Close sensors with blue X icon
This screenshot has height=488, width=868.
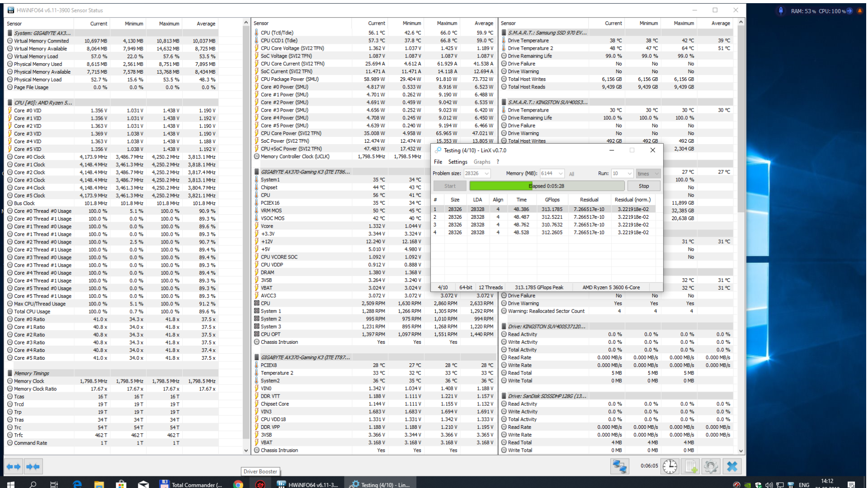coord(732,466)
